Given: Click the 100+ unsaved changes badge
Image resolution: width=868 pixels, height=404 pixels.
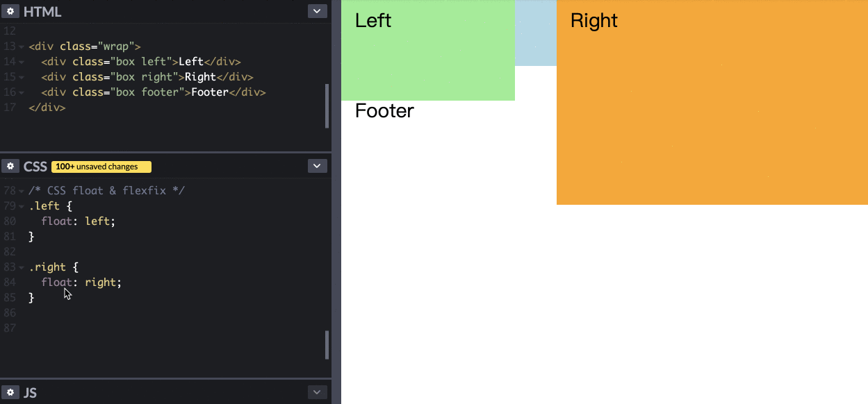Looking at the screenshot, I should (101, 167).
